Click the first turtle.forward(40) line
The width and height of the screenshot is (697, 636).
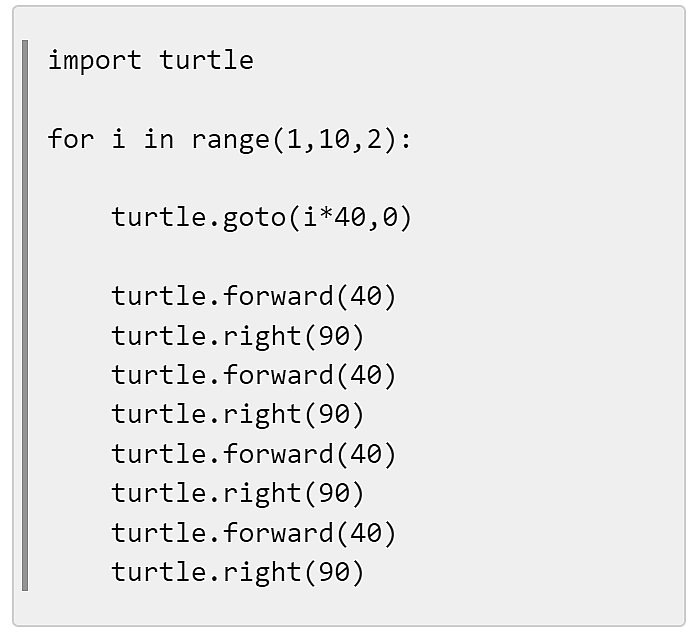coord(254,296)
